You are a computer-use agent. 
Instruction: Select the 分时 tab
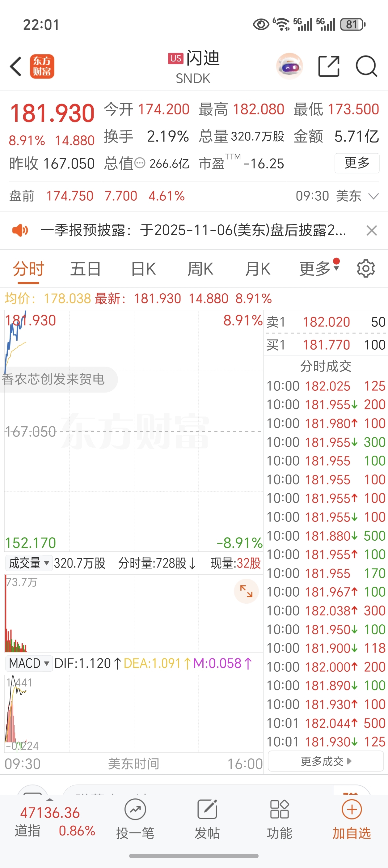29,269
